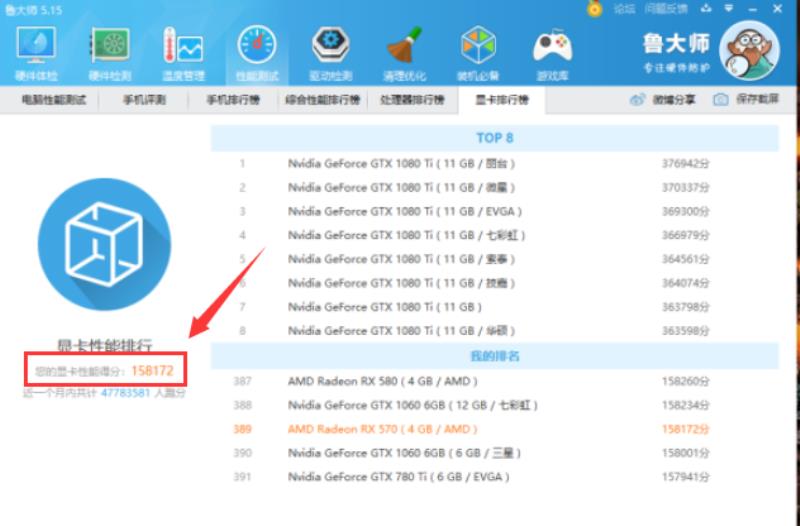Click the large blue 3D cube graphic

(105, 244)
